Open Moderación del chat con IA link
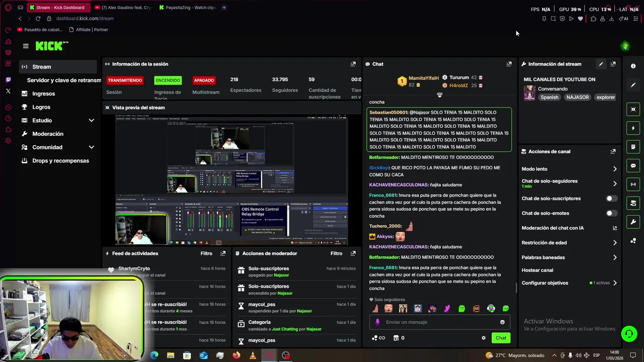This screenshot has width=644, height=362. point(569,228)
